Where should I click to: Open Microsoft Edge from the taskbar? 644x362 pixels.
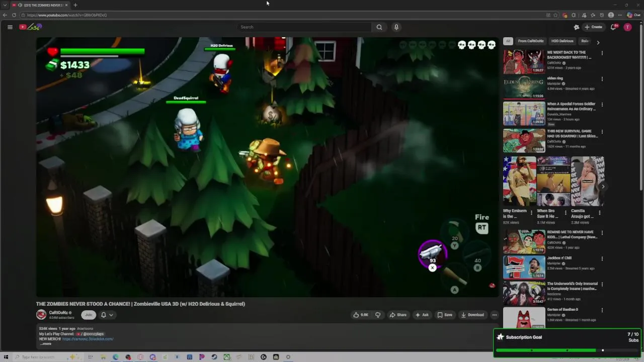pos(116,357)
